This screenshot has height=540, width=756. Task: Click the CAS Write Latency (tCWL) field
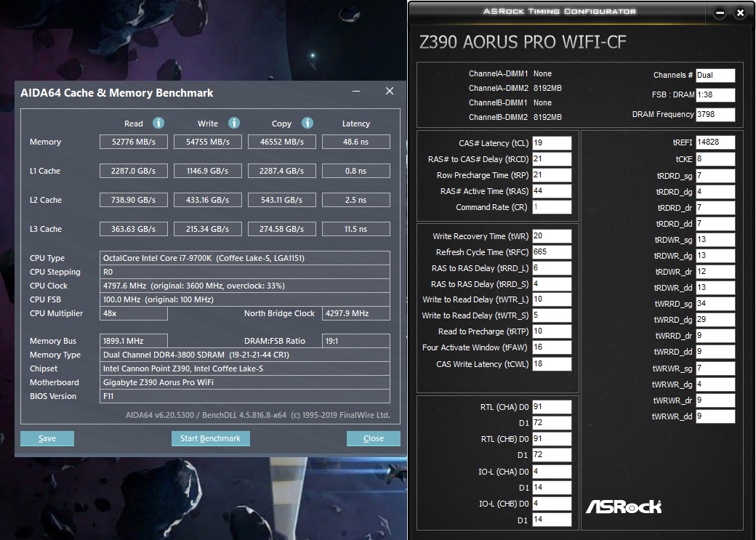pos(552,364)
